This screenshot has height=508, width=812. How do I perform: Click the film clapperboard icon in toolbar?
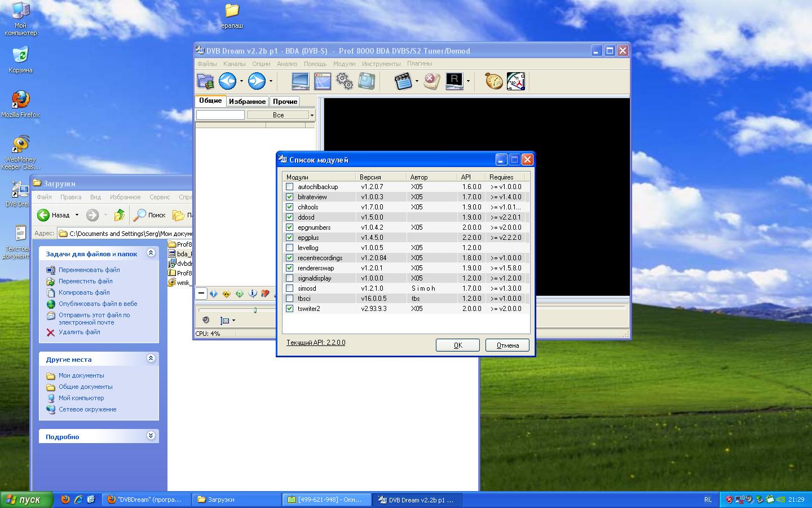(x=403, y=81)
